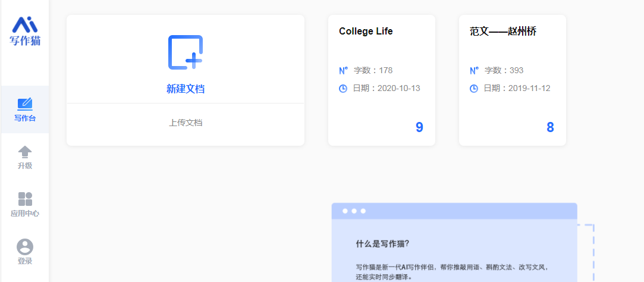Image resolution: width=644 pixels, height=282 pixels.
Task: Open the 应用中心 grid icon
Action: coord(25,199)
